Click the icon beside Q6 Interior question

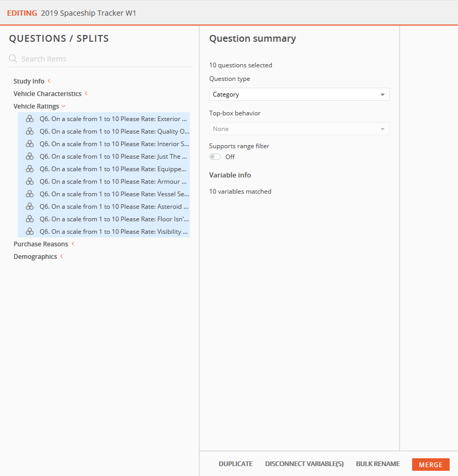30,144
